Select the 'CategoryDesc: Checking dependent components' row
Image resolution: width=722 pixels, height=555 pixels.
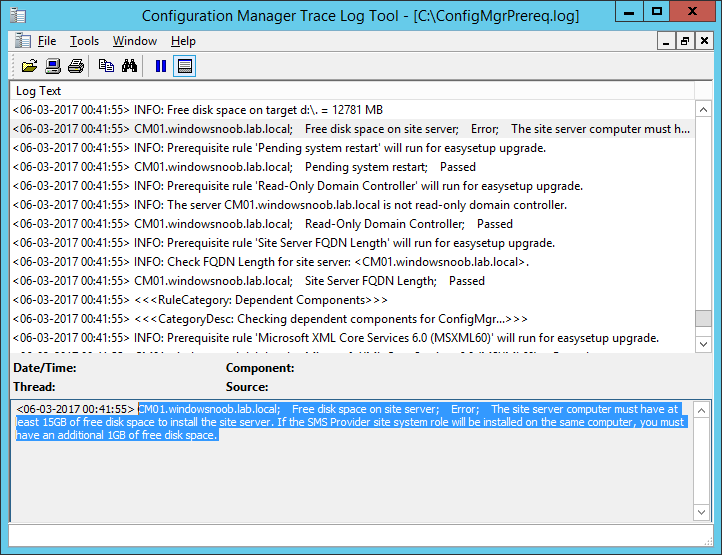[352, 319]
